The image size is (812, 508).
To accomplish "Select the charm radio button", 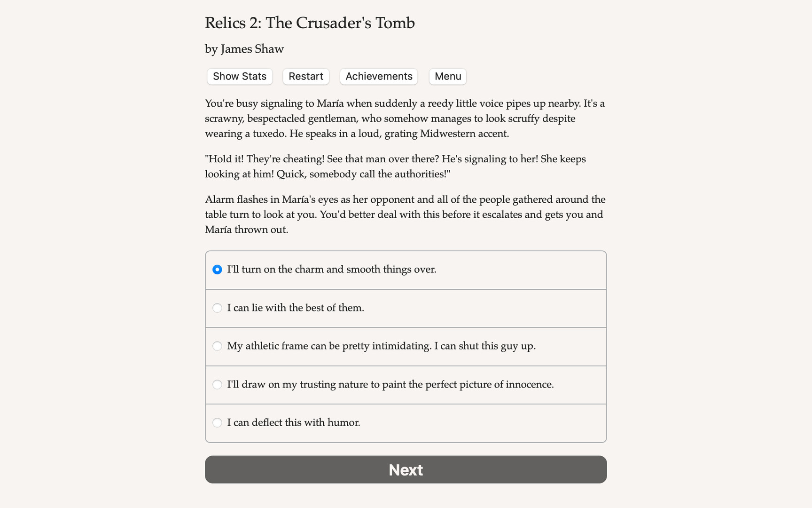I will pyautogui.click(x=217, y=270).
